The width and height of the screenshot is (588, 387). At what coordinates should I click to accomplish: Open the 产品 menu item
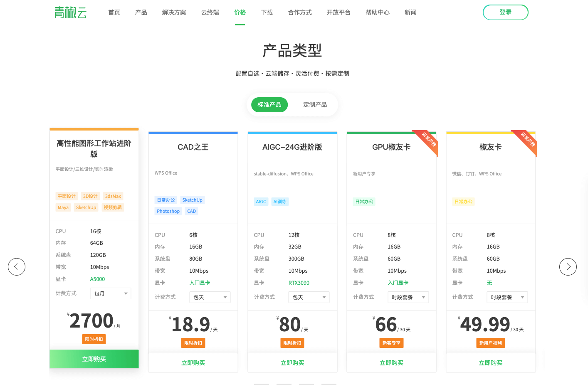coord(141,12)
